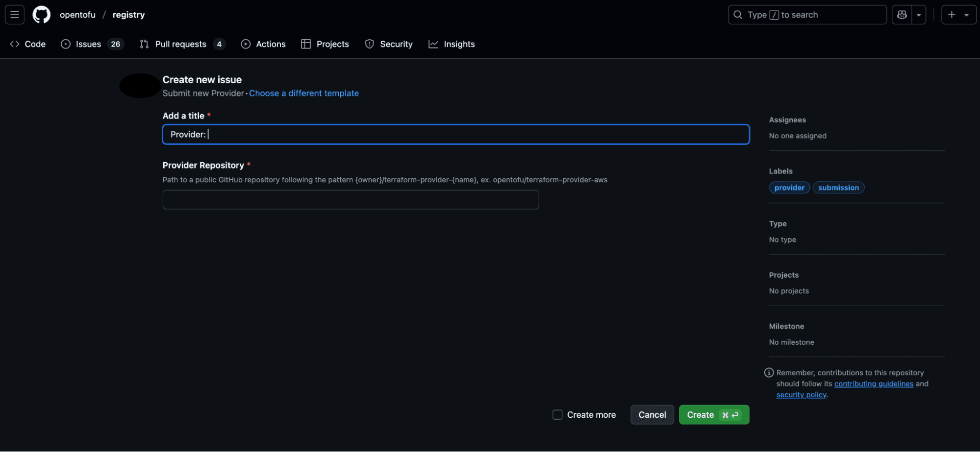
Task: Switch to the Projects tab
Action: (x=325, y=44)
